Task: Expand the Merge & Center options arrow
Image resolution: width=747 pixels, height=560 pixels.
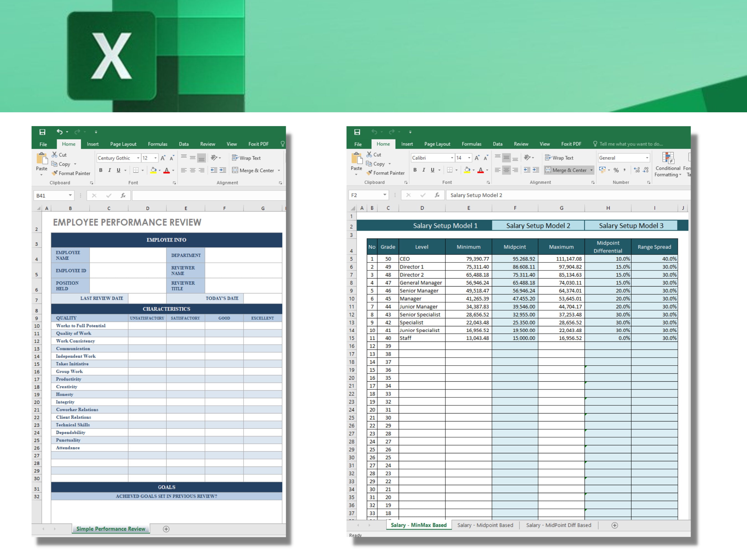Action: tap(592, 170)
